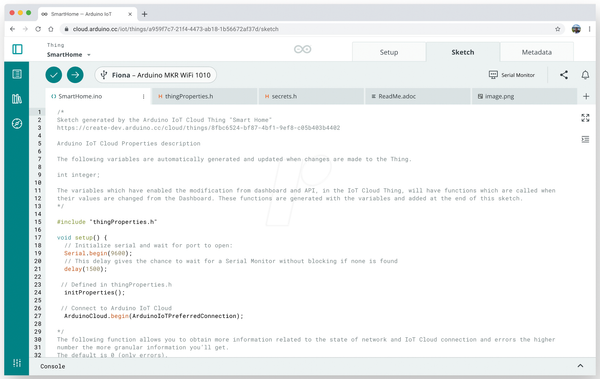Click the browser home icon

point(51,29)
